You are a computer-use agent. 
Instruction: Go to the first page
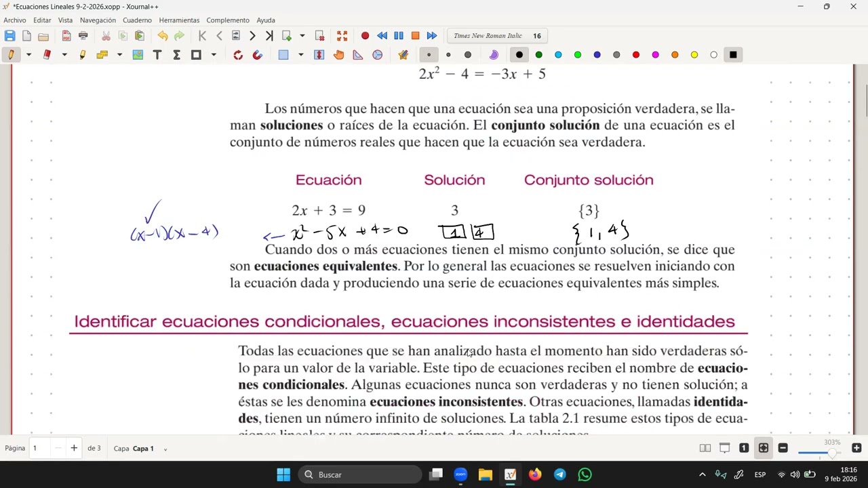click(202, 36)
